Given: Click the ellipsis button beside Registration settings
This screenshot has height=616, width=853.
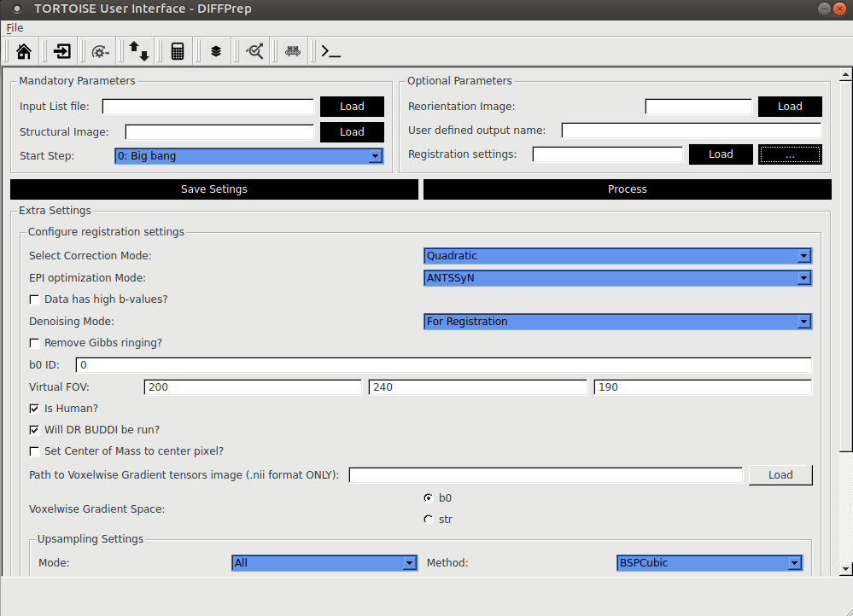Looking at the screenshot, I should 790,154.
